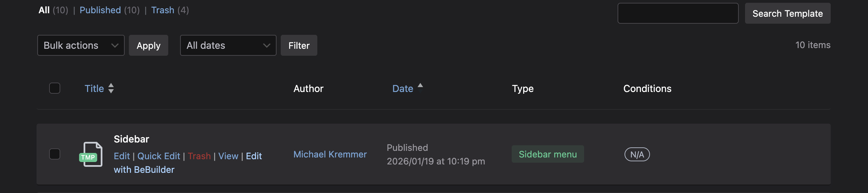This screenshot has height=193, width=868.
Task: Click the Search Template button
Action: tap(788, 14)
